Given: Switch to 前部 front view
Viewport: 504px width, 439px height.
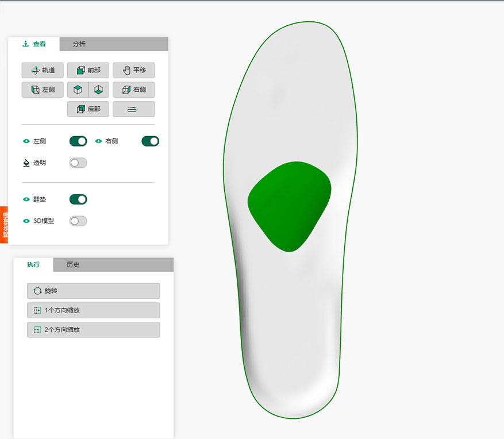Looking at the screenshot, I should pos(88,70).
